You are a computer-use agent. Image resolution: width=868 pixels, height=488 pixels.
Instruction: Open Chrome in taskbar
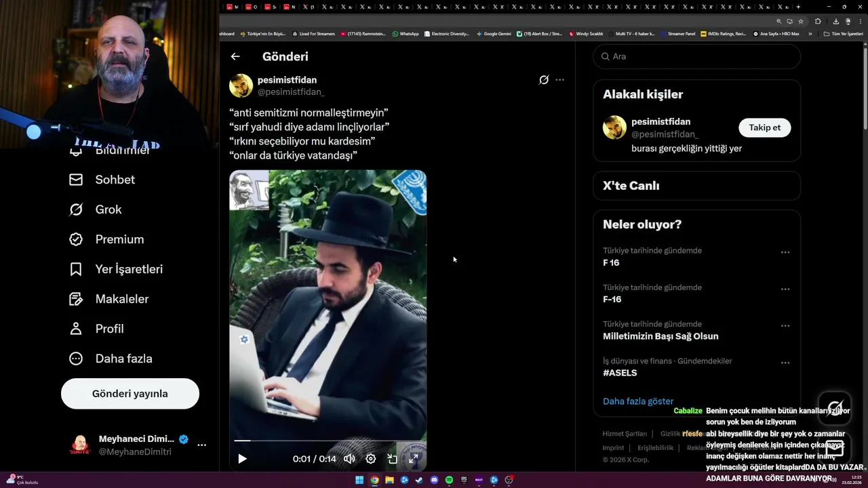point(374,480)
